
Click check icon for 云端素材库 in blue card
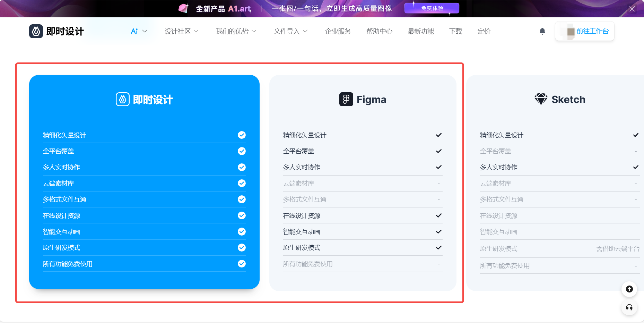point(242,183)
